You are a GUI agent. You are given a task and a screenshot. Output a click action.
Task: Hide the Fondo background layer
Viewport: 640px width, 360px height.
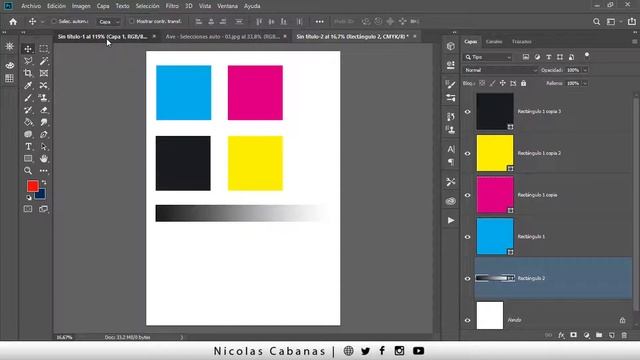click(468, 320)
